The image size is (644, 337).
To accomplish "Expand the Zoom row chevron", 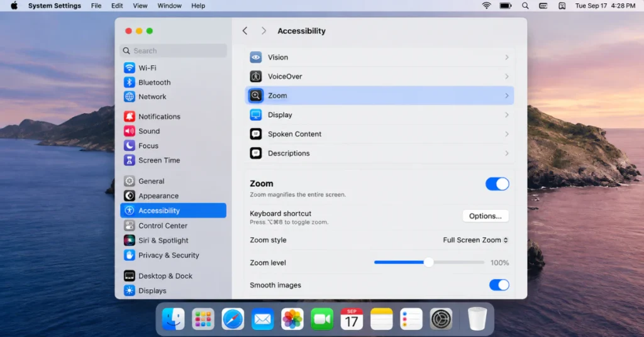I will click(x=507, y=96).
